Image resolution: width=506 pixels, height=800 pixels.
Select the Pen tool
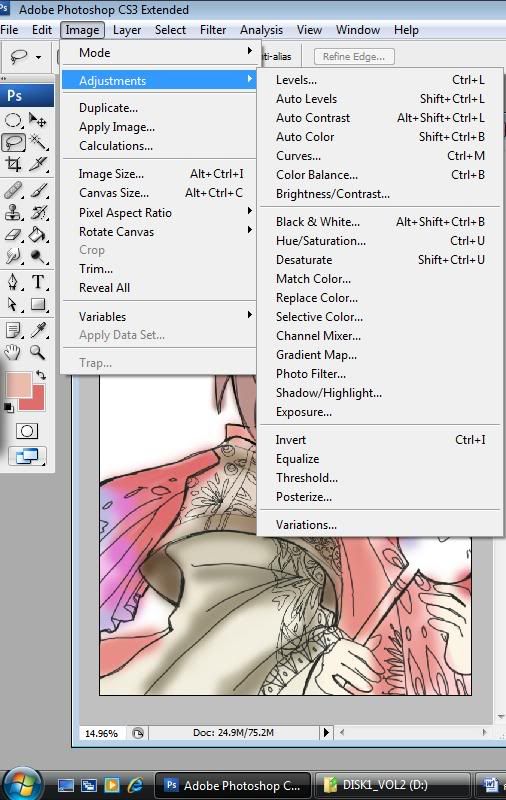pyautogui.click(x=13, y=282)
